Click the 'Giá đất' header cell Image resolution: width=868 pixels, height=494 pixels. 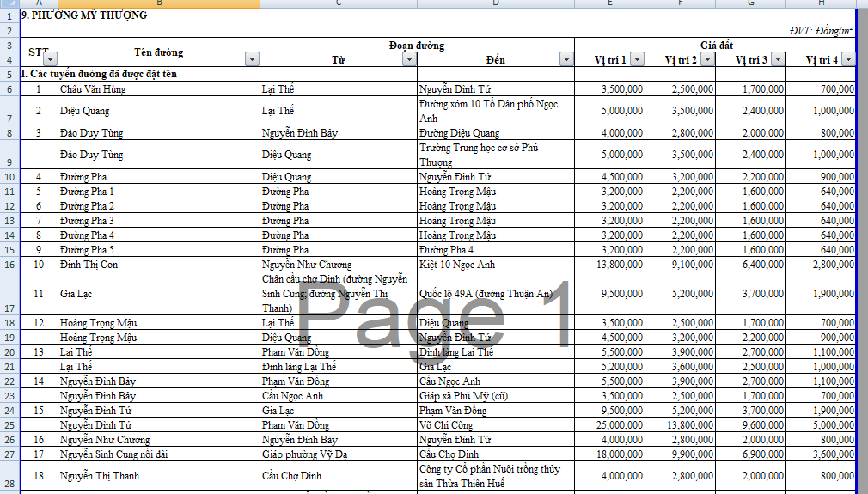point(716,45)
